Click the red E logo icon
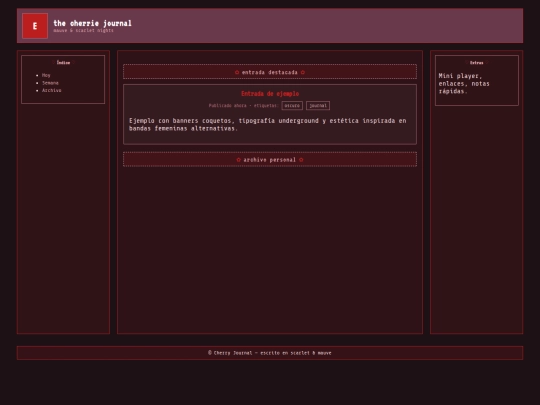540x405 pixels. (35, 26)
